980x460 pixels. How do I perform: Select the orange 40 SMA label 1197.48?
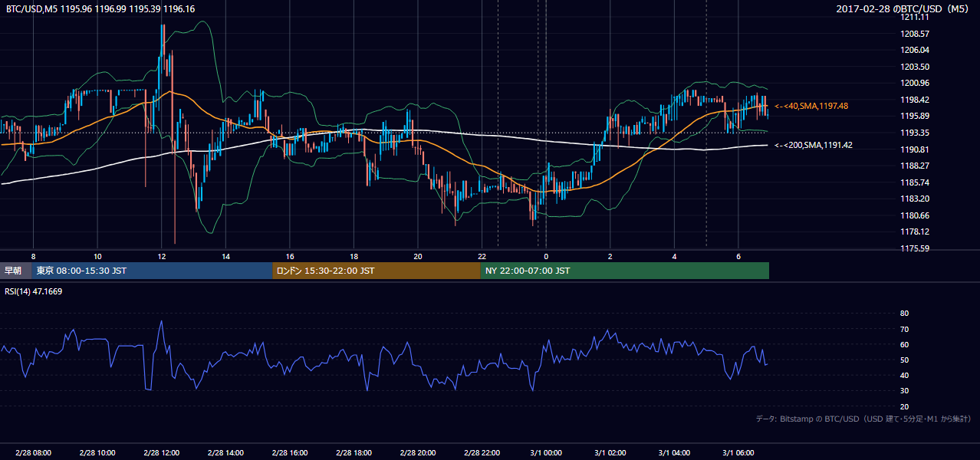point(812,106)
